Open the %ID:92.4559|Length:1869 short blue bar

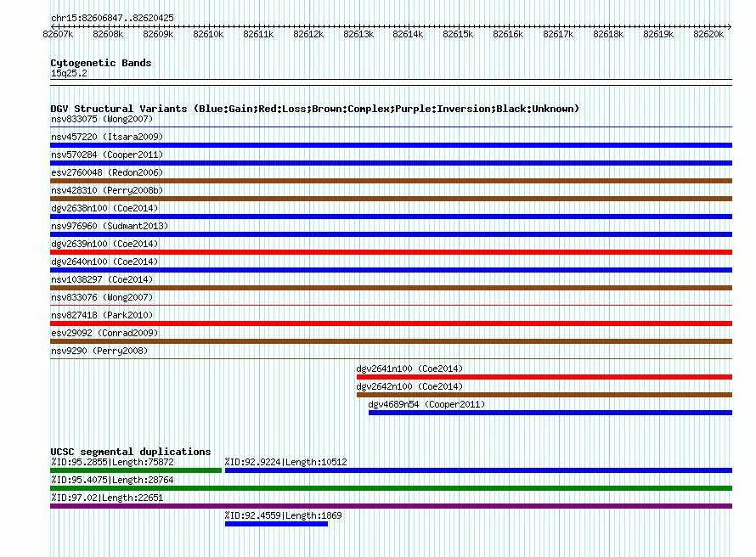tap(276, 524)
